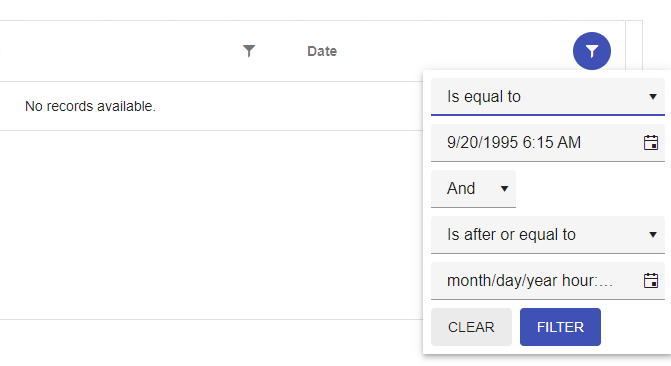Click the empty header cell right of Date column

pyautogui.click(x=634, y=51)
